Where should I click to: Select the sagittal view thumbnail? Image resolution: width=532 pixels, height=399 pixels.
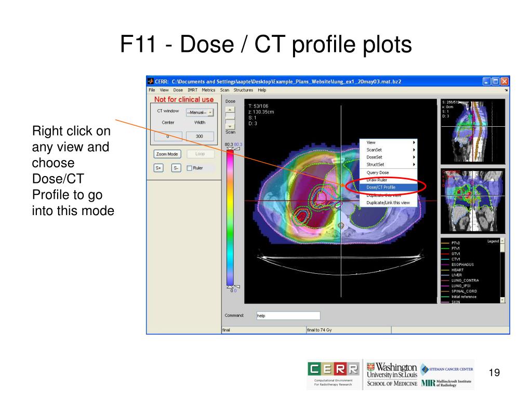coord(473,131)
